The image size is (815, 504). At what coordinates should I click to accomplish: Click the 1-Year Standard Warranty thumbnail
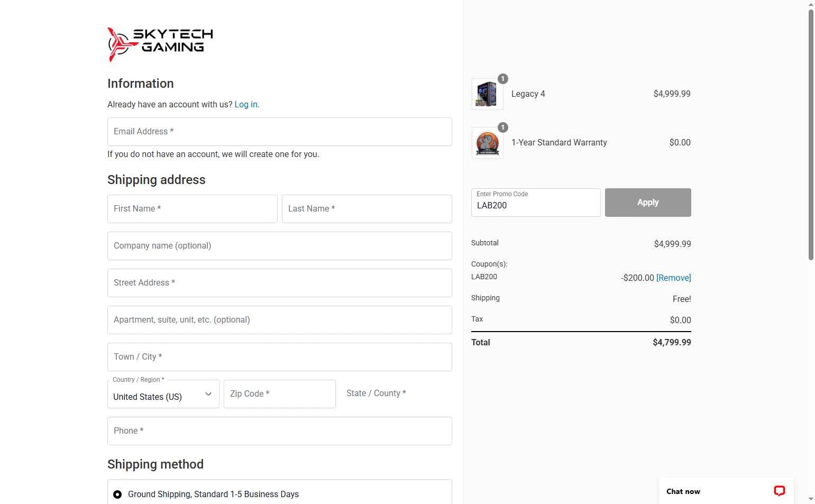pos(487,143)
